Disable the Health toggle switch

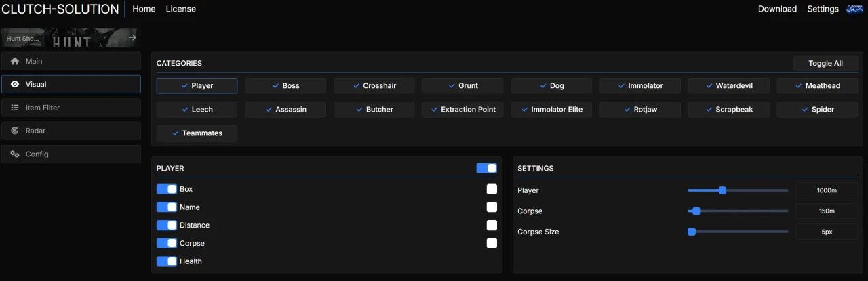pos(167,261)
